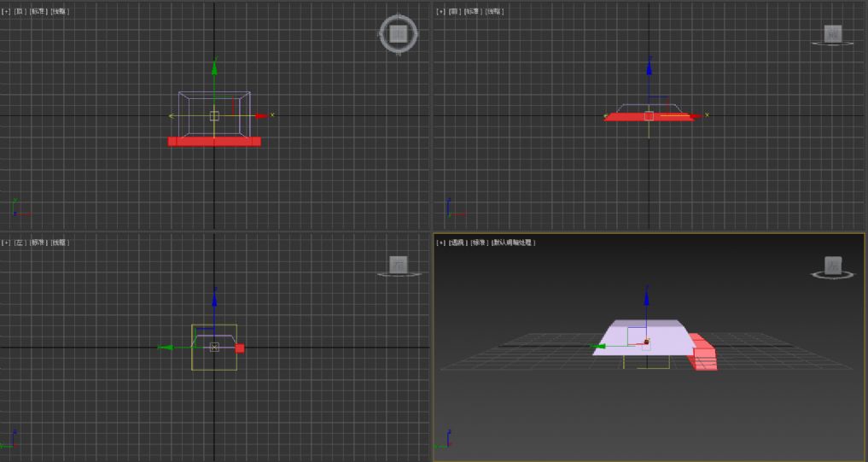This screenshot has width=868, height=462.
Task: Open the 透视 view label menu
Action: click(x=457, y=243)
